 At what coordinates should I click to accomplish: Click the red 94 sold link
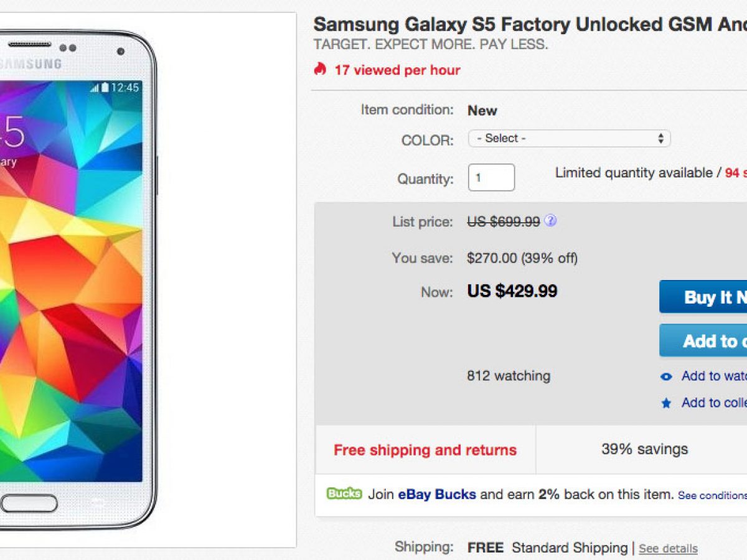735,173
